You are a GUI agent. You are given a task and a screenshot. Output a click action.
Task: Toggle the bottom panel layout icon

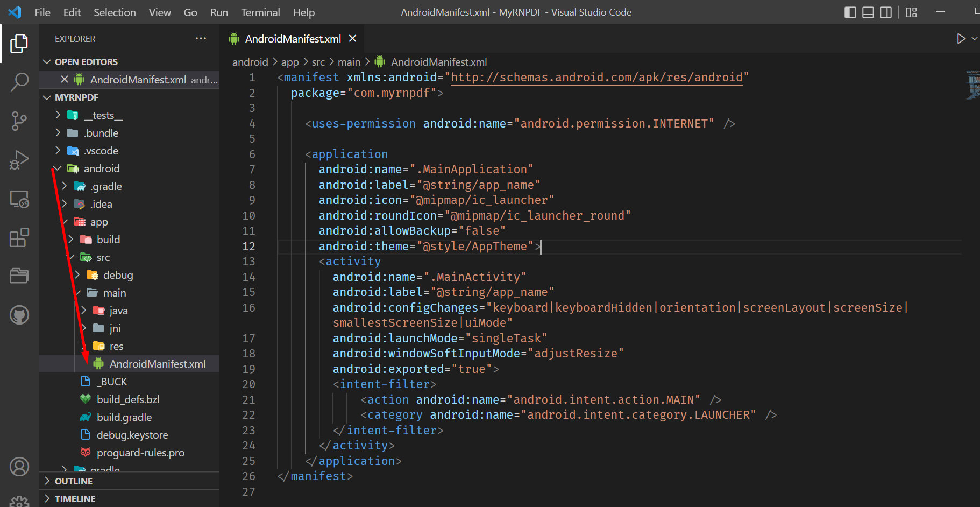(868, 12)
